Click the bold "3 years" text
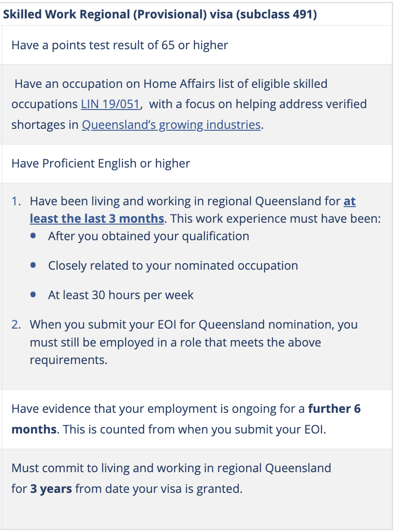 [51, 488]
